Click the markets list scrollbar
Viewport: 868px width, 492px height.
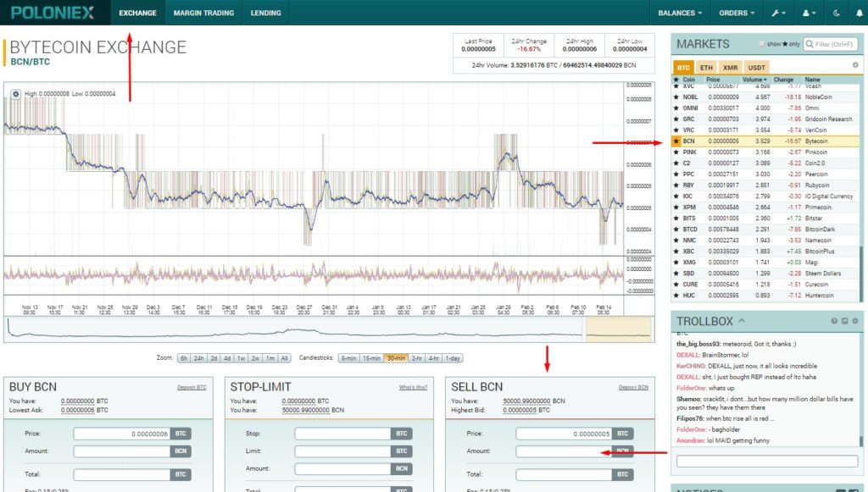pos(861,274)
